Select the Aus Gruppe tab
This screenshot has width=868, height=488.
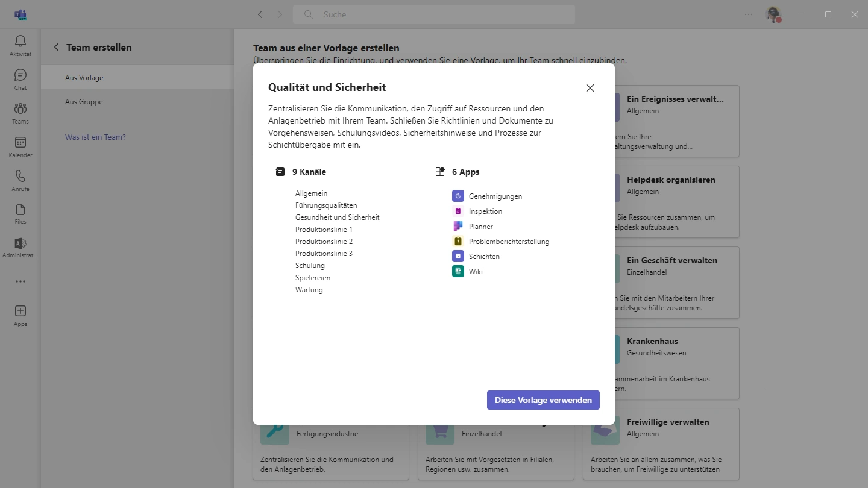coord(84,102)
